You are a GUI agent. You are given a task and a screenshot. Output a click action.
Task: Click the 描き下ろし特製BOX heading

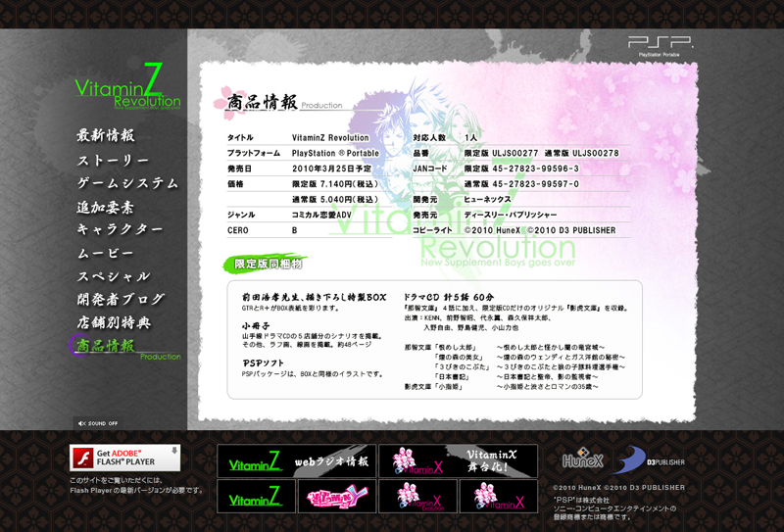pos(314,298)
